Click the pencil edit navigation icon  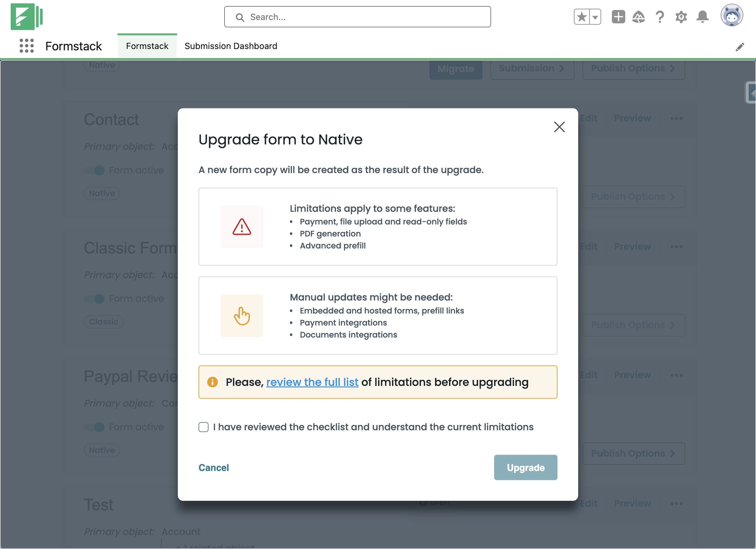[x=740, y=47]
